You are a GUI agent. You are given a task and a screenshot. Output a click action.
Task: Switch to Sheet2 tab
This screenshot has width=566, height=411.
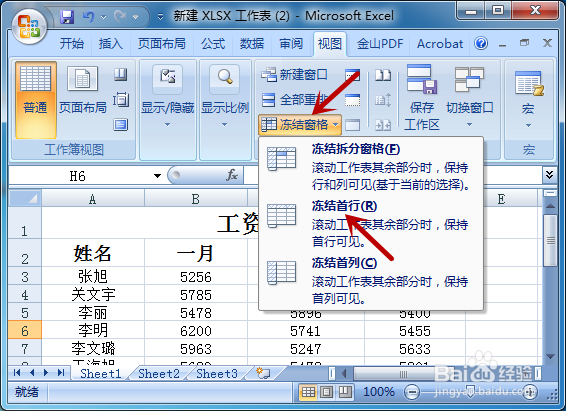(x=159, y=373)
